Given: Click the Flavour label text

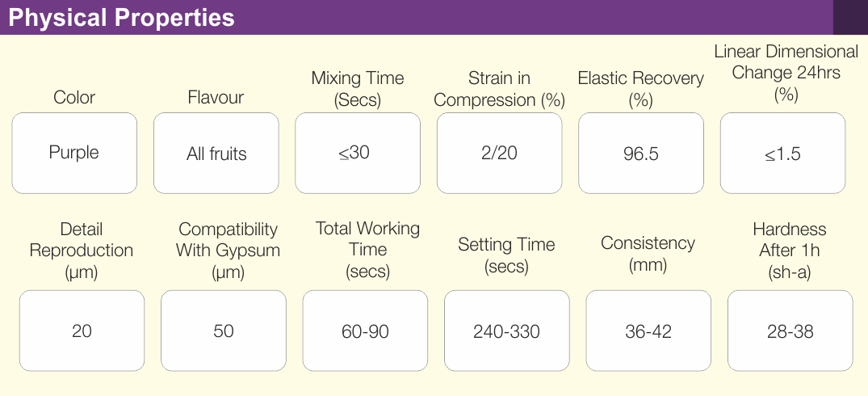Looking at the screenshot, I should (216, 98).
